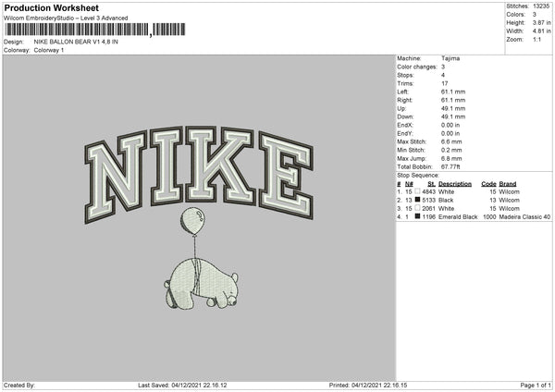This screenshot has width=555, height=392.
Task: Click the Up value '49.1 mm'
Action: pos(453,108)
